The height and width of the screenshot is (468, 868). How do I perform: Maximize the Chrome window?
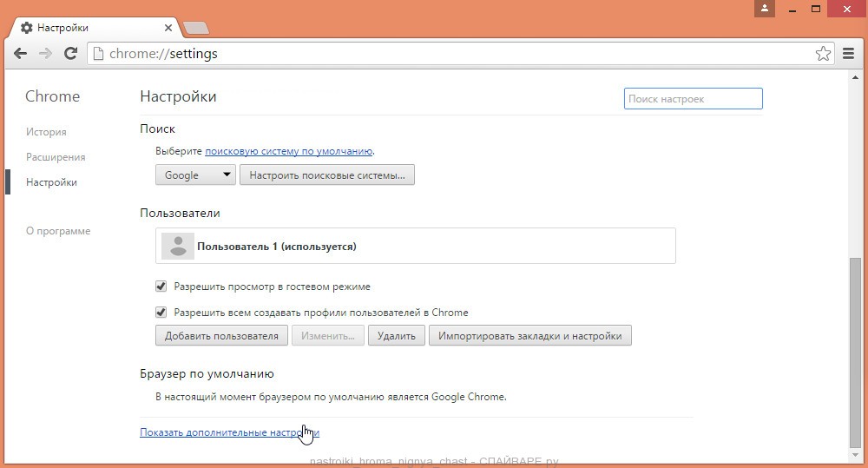point(815,9)
